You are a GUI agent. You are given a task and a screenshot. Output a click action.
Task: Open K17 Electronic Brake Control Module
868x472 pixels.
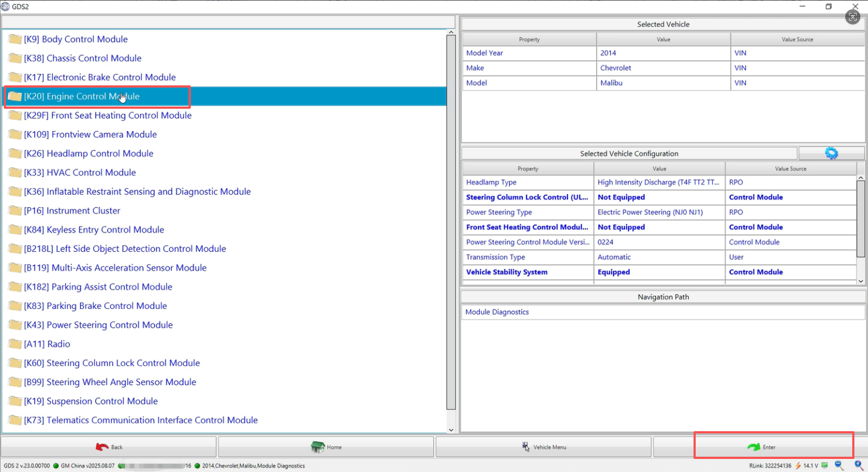(100, 77)
